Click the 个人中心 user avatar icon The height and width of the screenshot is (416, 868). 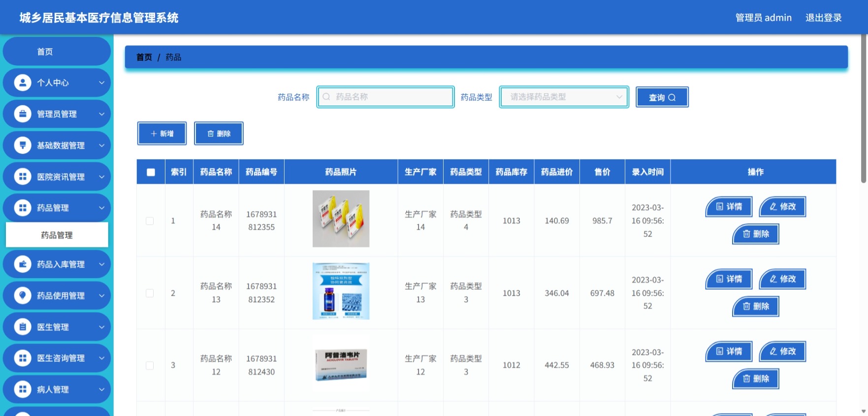coord(23,82)
